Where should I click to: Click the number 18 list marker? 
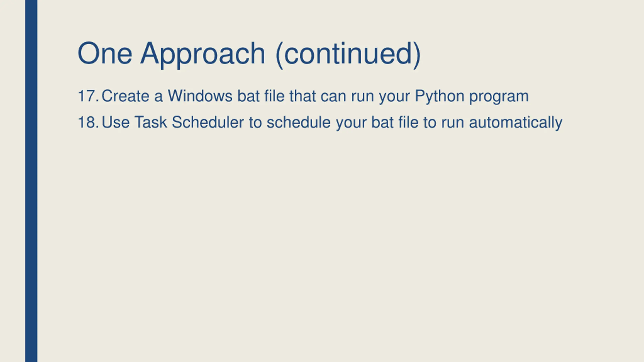(88, 122)
